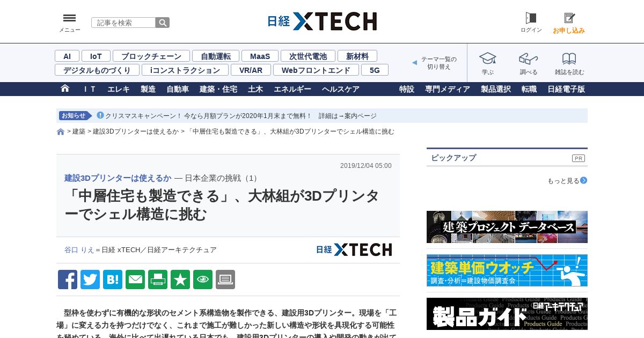Click the breadcrumb home icon
Viewport: 644px width, 338px height.
coord(61,132)
